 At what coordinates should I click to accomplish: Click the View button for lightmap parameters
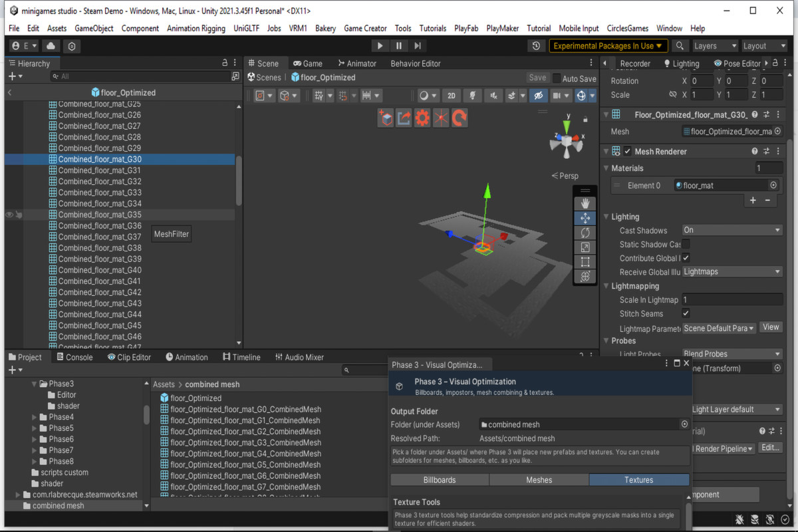pyautogui.click(x=771, y=327)
